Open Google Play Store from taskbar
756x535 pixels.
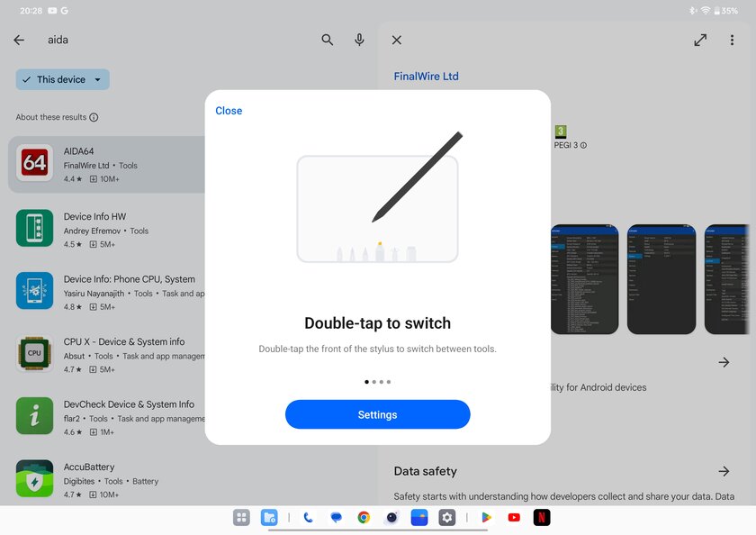coord(486,518)
